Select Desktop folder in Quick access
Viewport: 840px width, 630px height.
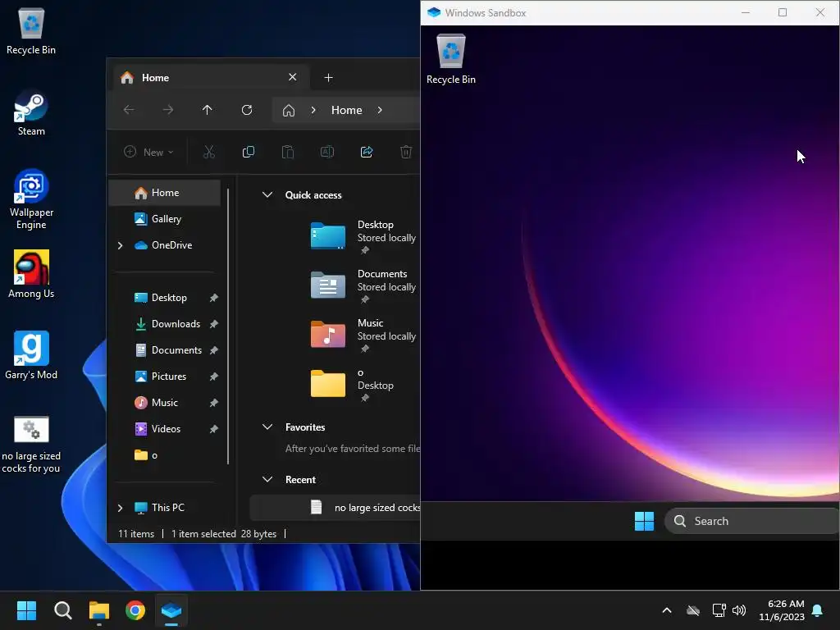coord(362,236)
